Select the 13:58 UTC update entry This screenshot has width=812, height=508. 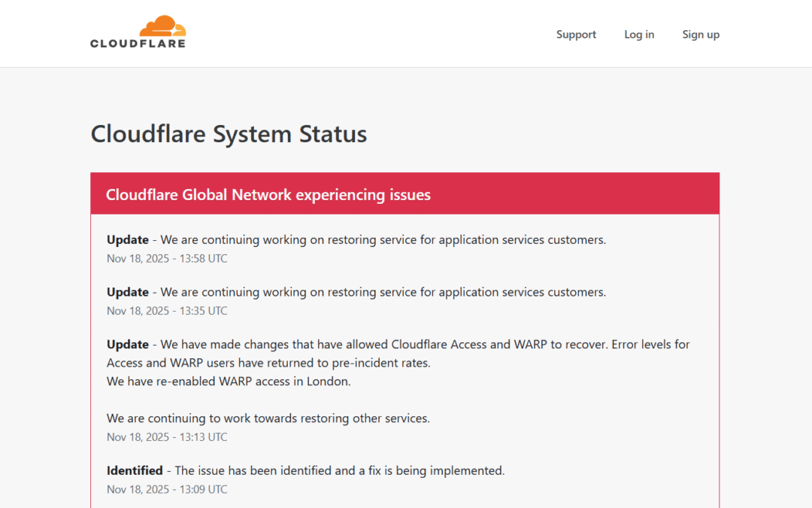(356, 239)
